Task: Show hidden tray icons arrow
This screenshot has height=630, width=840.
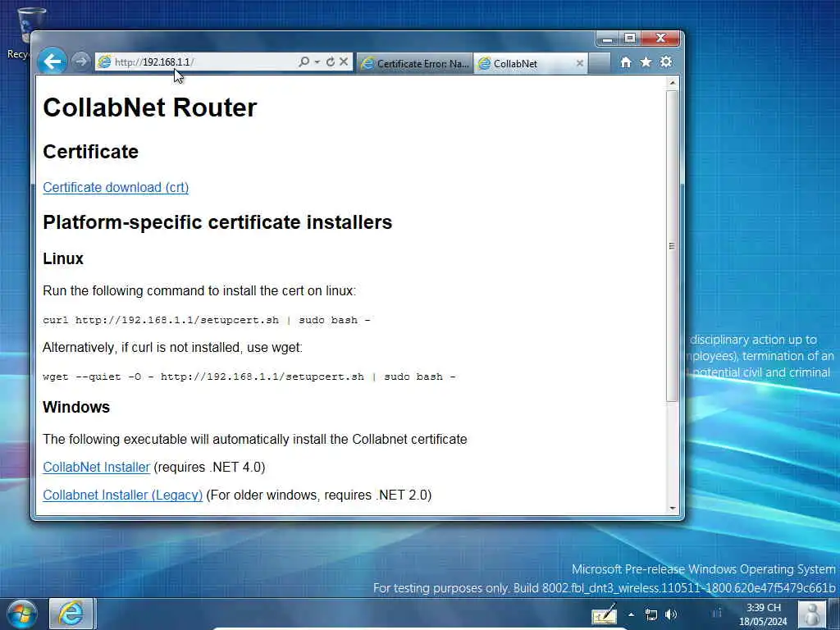Action: pos(631,614)
